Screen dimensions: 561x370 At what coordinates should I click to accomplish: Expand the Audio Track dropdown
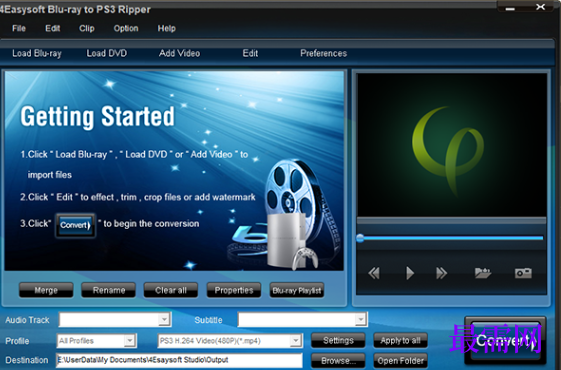point(164,319)
